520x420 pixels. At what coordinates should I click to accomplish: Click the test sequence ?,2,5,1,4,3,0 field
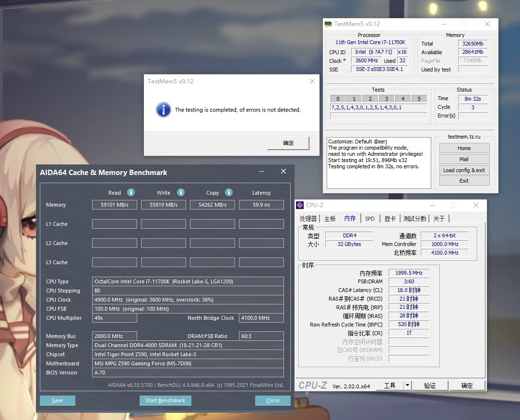(378, 107)
